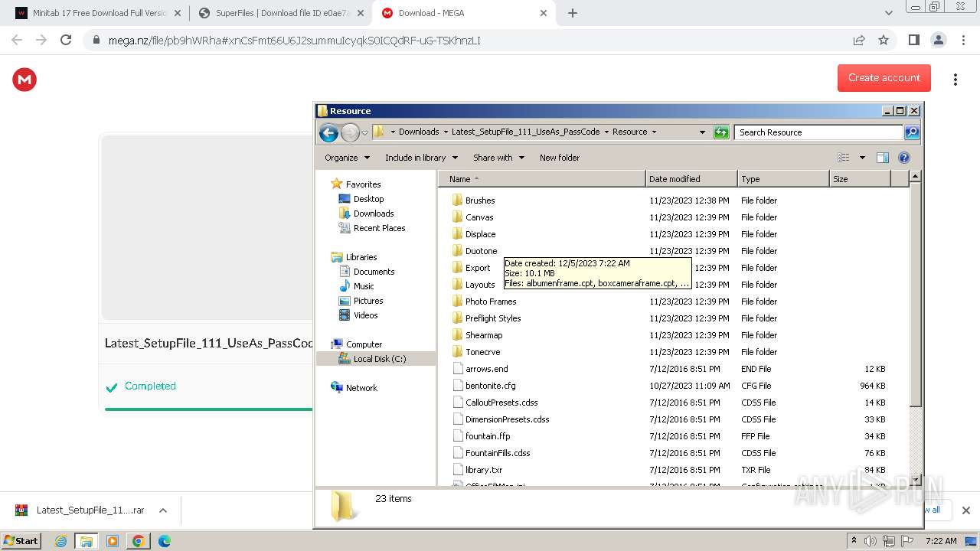
Task: Click the file list vertical scrollbar
Action: point(914,328)
